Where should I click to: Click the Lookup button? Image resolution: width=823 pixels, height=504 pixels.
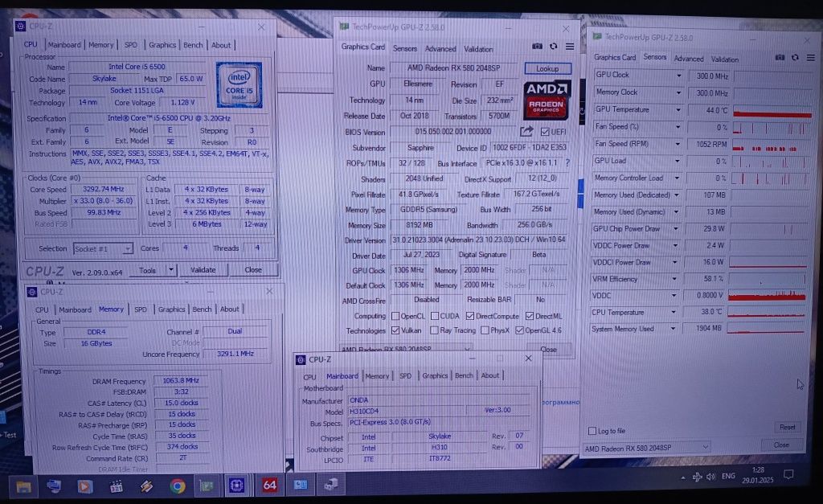(547, 69)
